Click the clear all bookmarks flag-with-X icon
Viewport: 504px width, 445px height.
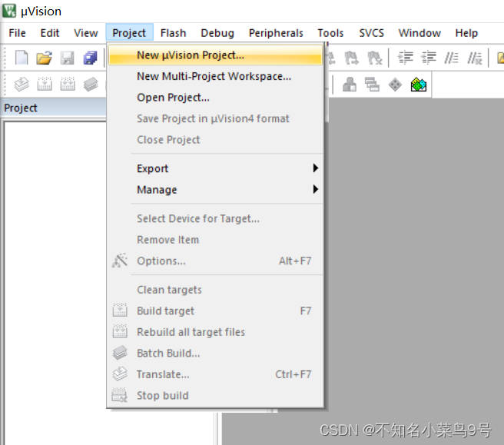(x=374, y=58)
